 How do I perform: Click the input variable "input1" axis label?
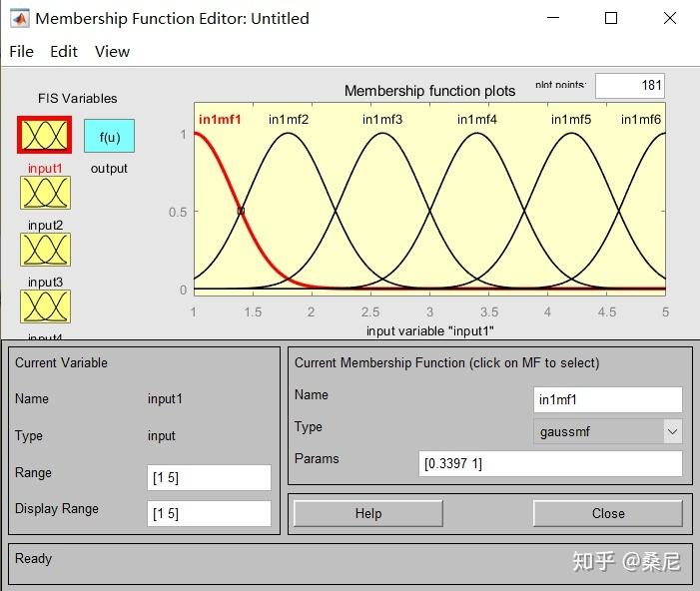[x=430, y=330]
